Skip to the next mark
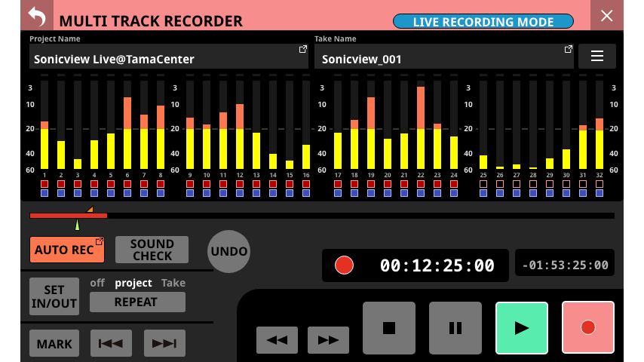Viewport: 644px width, 362px height. coord(164,343)
